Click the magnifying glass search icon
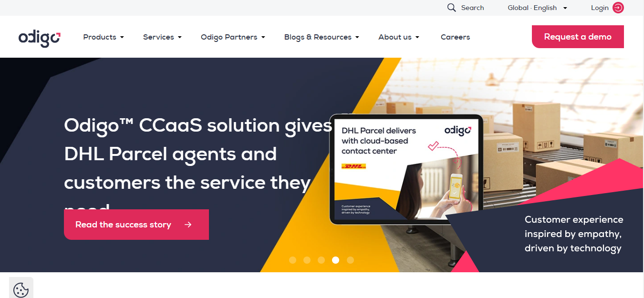The image size is (644, 298). (x=451, y=8)
